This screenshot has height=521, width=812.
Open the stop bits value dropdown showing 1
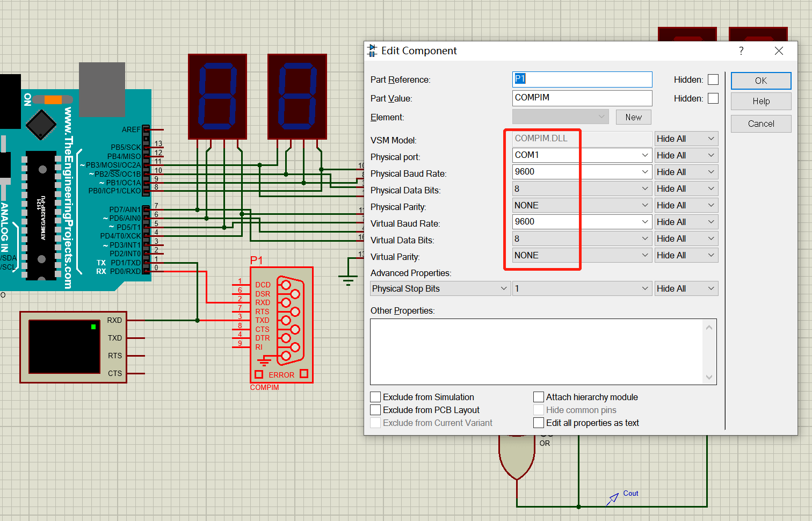click(x=582, y=288)
